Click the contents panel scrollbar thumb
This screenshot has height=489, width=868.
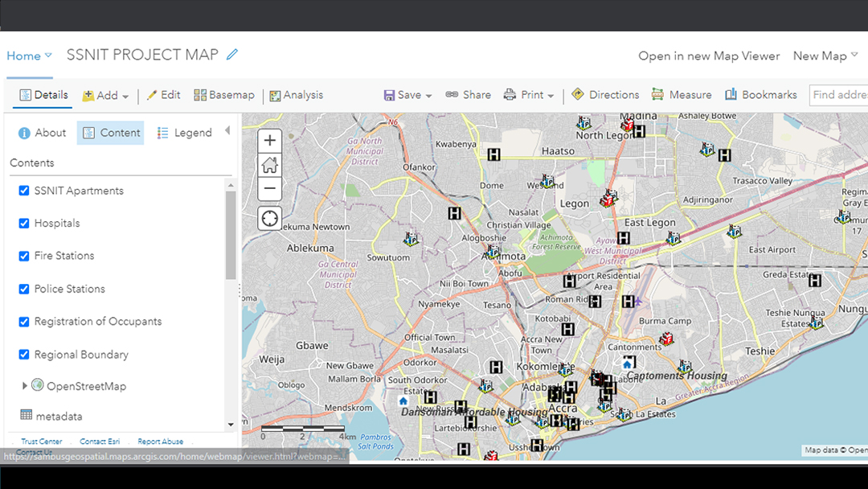231,236
